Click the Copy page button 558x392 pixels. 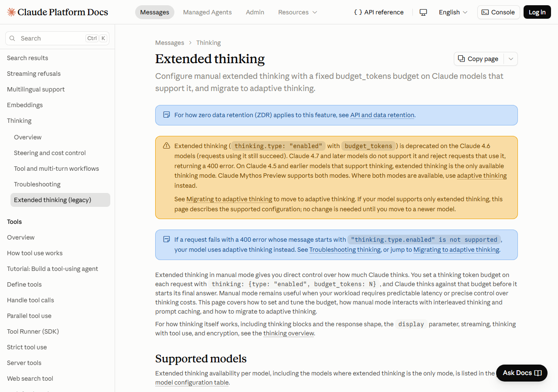click(x=479, y=59)
